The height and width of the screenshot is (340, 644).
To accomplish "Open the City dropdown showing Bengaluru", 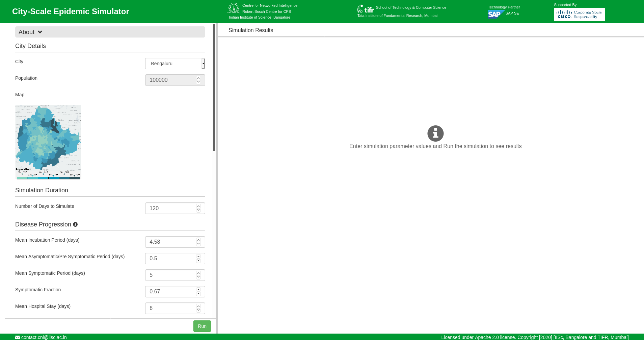I will point(175,64).
